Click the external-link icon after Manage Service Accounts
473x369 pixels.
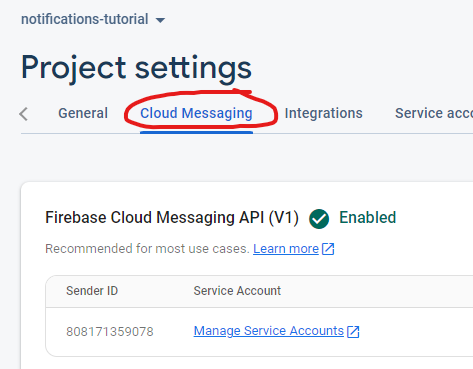(x=353, y=331)
